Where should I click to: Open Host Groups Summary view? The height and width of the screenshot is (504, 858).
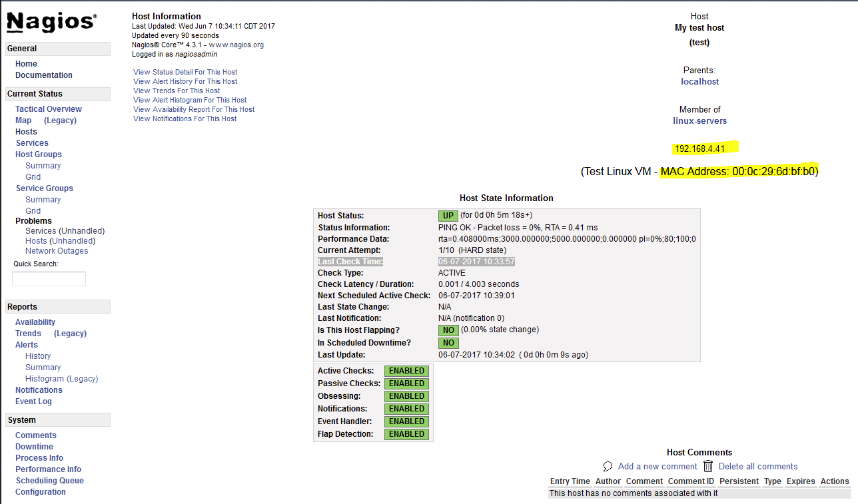43,166
